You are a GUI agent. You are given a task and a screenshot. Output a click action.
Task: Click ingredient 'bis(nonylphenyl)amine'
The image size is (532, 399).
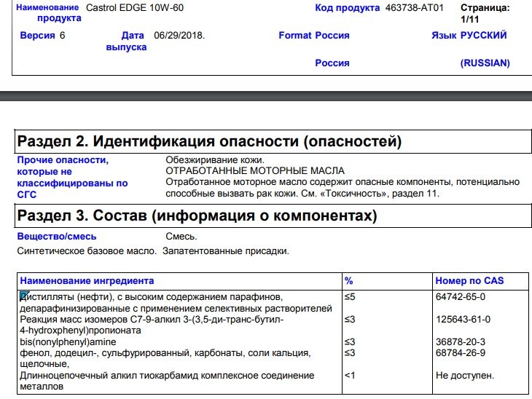[x=68, y=341]
